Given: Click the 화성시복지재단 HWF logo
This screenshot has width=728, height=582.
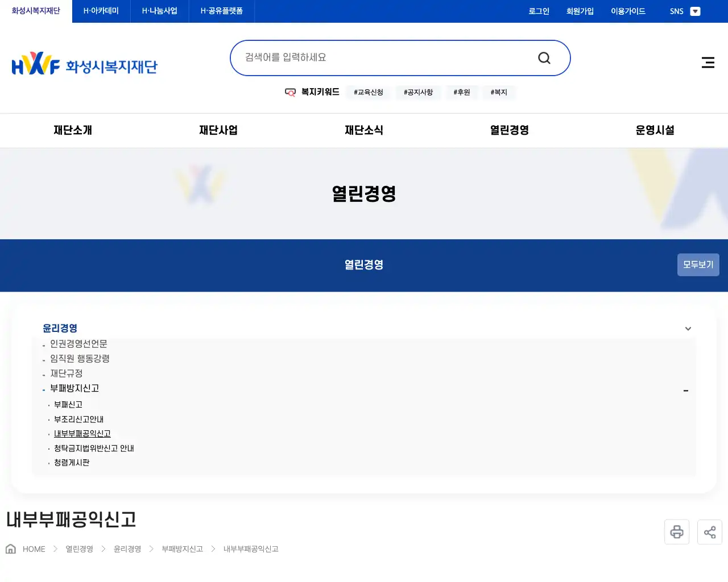Looking at the screenshot, I should coord(84,63).
